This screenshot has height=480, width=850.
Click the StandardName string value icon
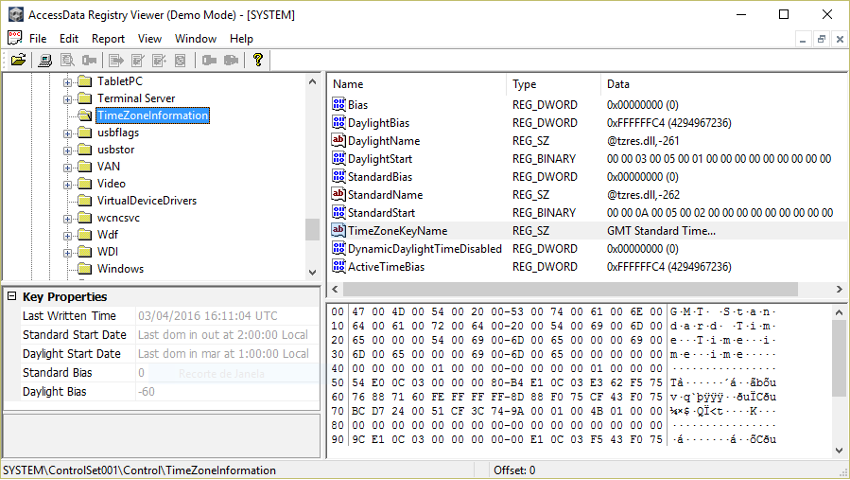click(x=339, y=194)
